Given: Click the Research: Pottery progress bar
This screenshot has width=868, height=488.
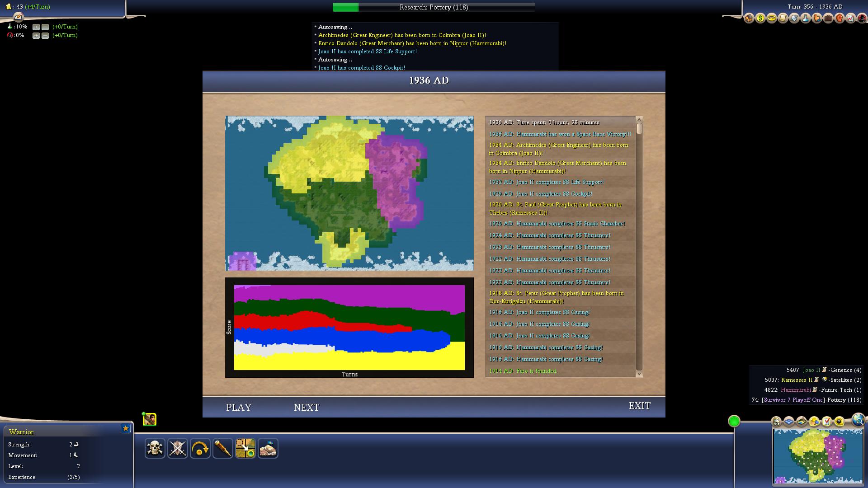Looking at the screenshot, I should [434, 7].
